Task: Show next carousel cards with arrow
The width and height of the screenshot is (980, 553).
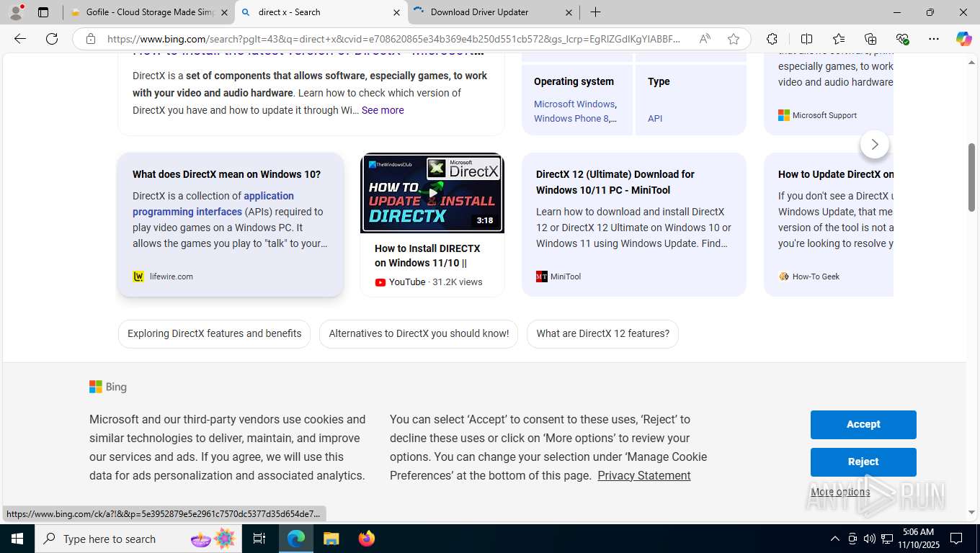Action: pyautogui.click(x=874, y=145)
